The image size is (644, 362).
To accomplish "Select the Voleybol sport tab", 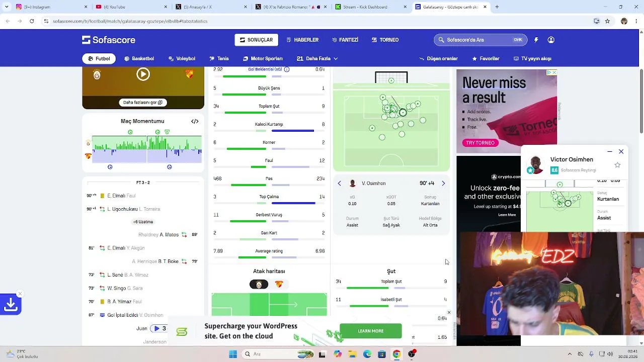I will 182,59.
